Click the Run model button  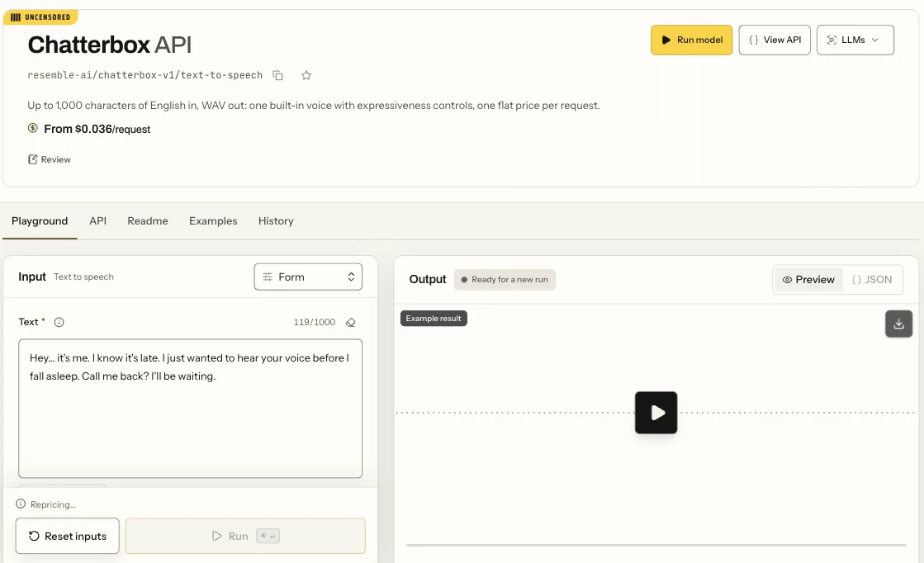click(x=691, y=40)
